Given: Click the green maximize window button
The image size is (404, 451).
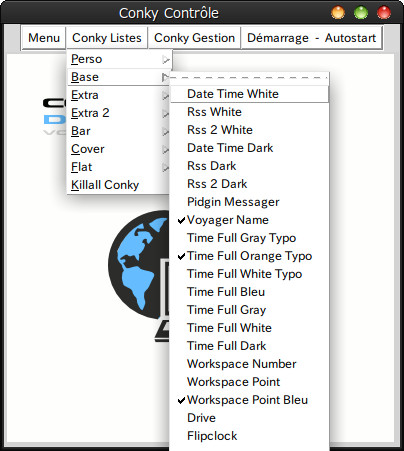Looking at the screenshot, I should point(361,13).
